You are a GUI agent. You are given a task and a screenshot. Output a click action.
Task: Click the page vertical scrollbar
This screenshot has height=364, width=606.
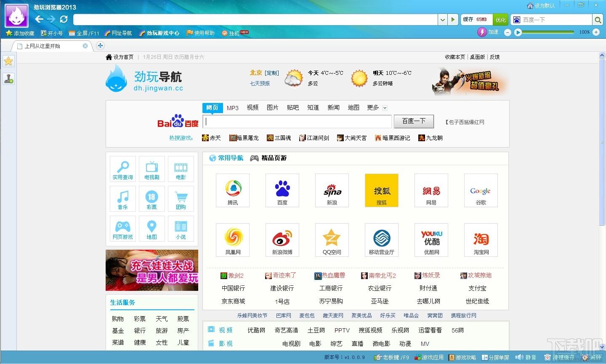(602, 143)
